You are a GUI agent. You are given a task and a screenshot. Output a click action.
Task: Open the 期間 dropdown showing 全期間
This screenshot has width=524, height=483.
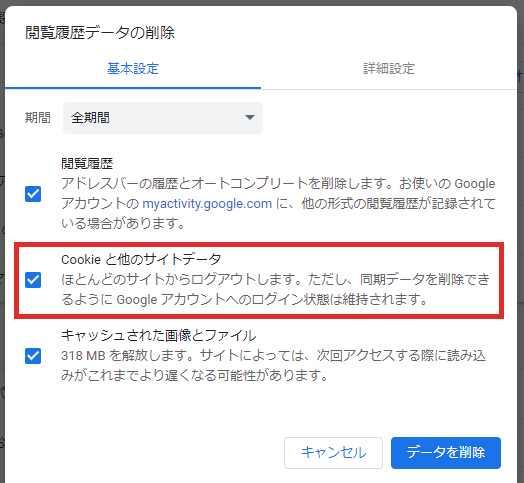tap(163, 118)
